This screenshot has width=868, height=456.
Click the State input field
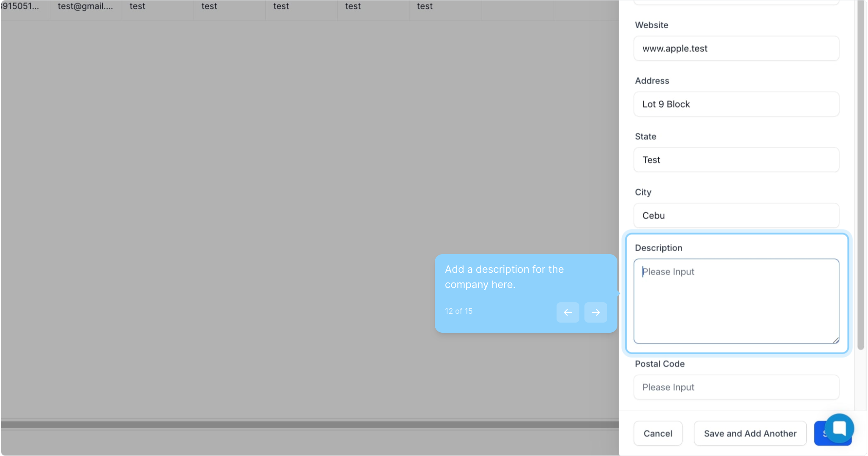point(736,160)
